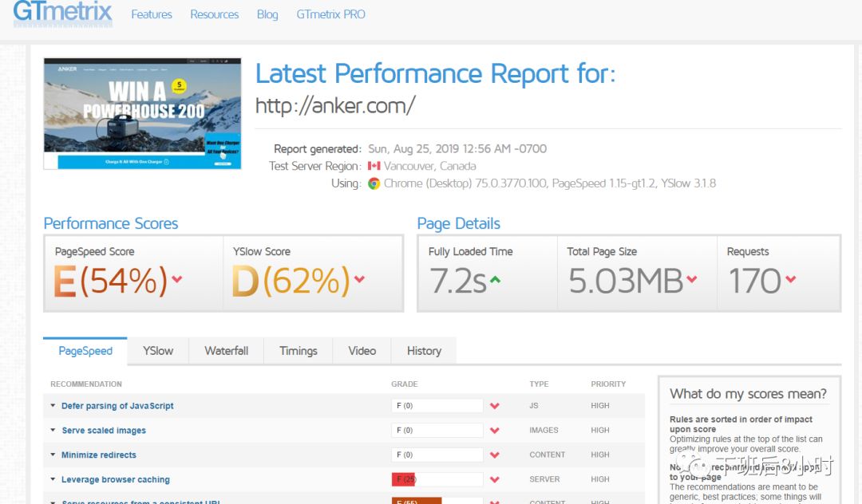Click the Requests down arrow

(790, 279)
